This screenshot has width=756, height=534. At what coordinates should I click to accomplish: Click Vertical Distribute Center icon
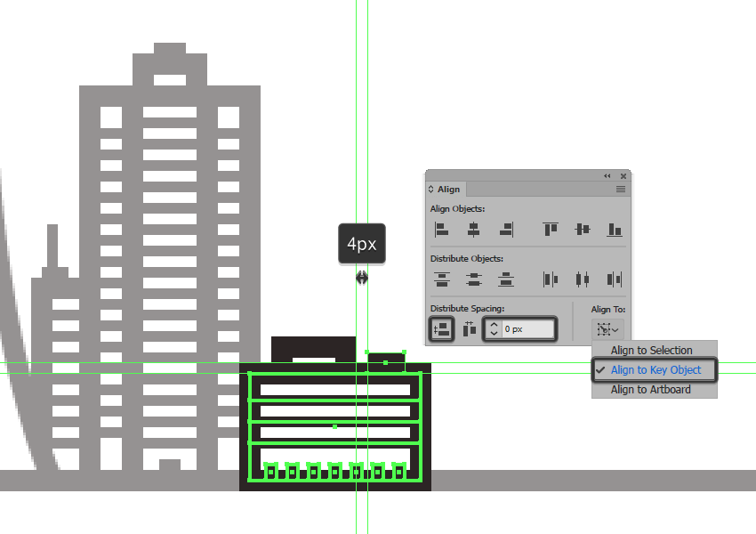pyautogui.click(x=473, y=279)
